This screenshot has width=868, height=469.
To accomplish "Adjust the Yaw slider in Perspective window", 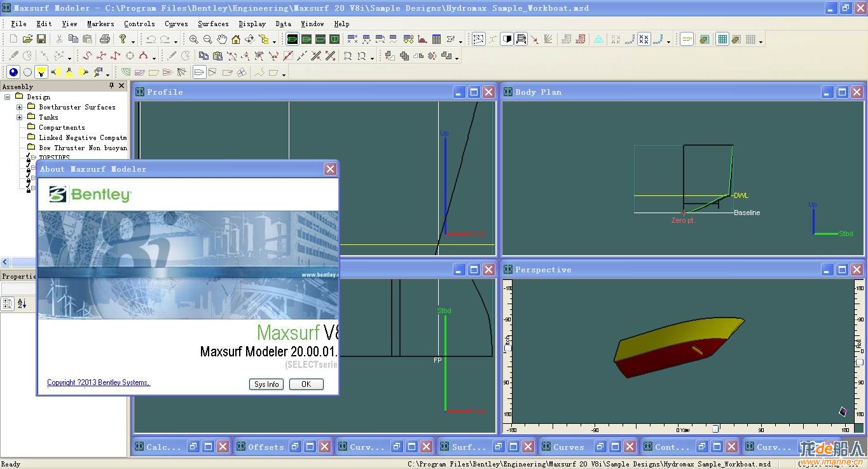I will tap(715, 429).
